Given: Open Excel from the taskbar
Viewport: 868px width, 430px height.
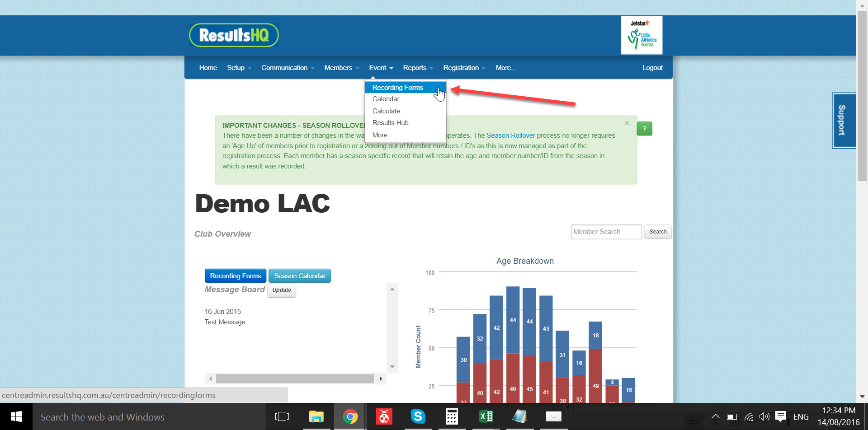Looking at the screenshot, I should pyautogui.click(x=486, y=416).
